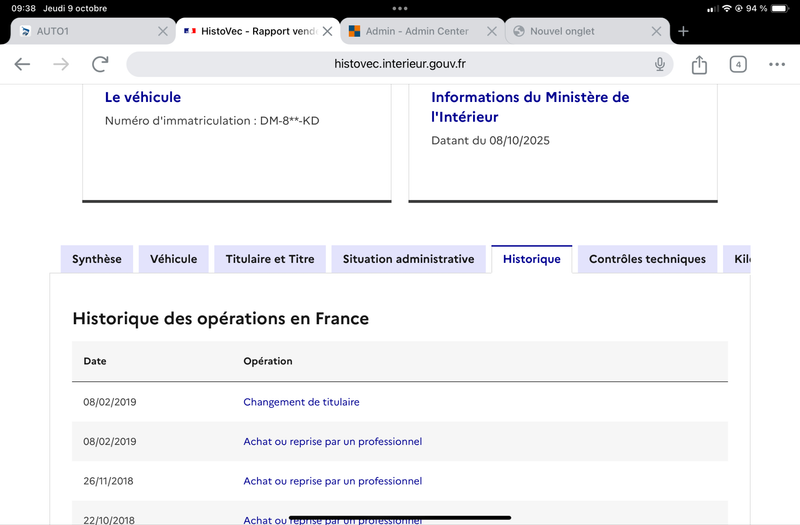Add a new tab with plus icon

coord(684,31)
